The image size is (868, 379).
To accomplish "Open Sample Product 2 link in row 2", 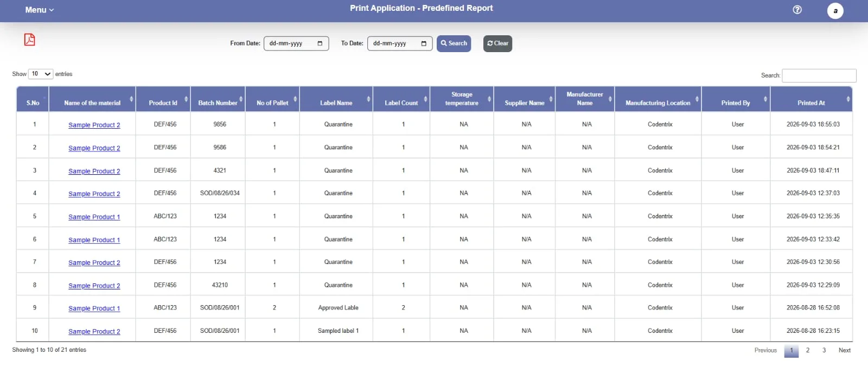I will (94, 148).
